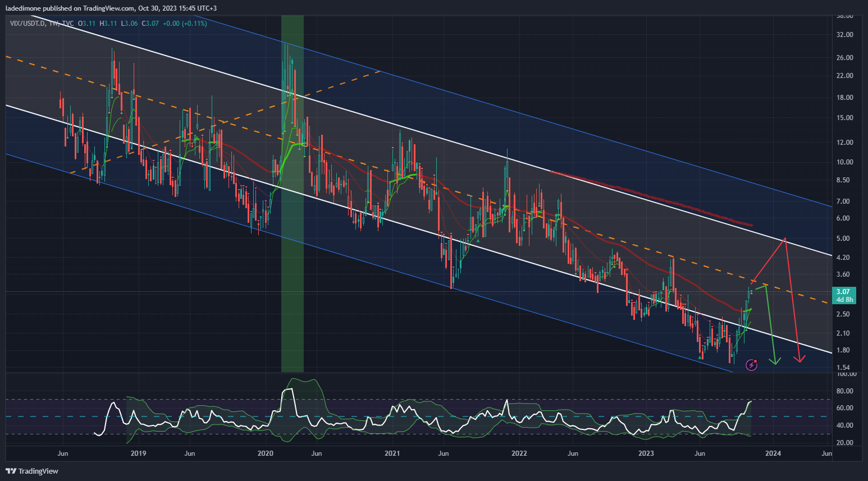Click the 32.00 price axis label
The image size is (868, 481).
[x=844, y=34]
